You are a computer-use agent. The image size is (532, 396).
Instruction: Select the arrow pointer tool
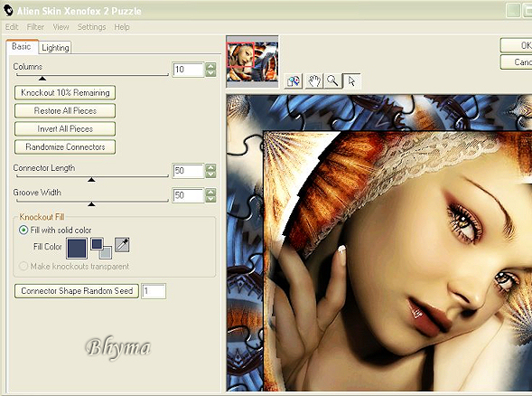click(x=351, y=81)
